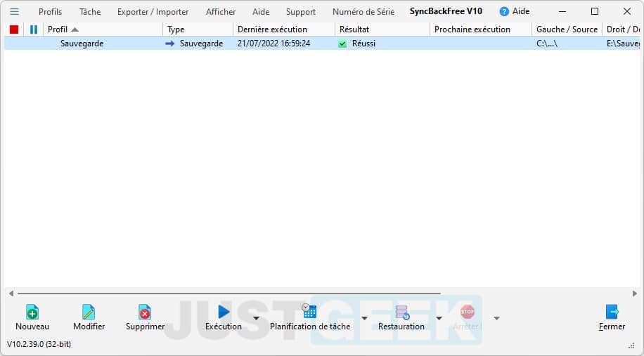Click the red stop-all-profiles square
Image resolution: width=644 pixels, height=356 pixels.
point(14,29)
